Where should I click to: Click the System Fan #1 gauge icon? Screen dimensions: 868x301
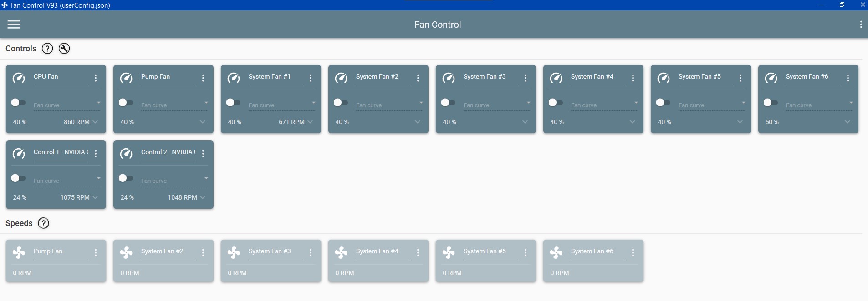(234, 78)
